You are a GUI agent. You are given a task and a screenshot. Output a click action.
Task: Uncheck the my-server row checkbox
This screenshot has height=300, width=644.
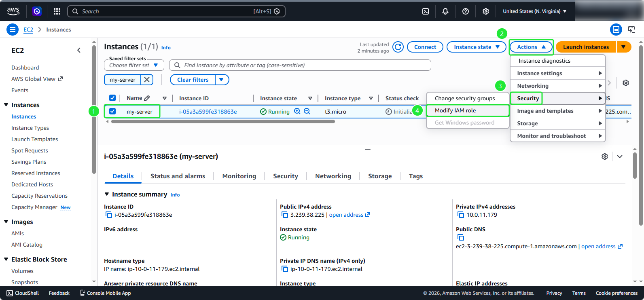click(x=112, y=111)
